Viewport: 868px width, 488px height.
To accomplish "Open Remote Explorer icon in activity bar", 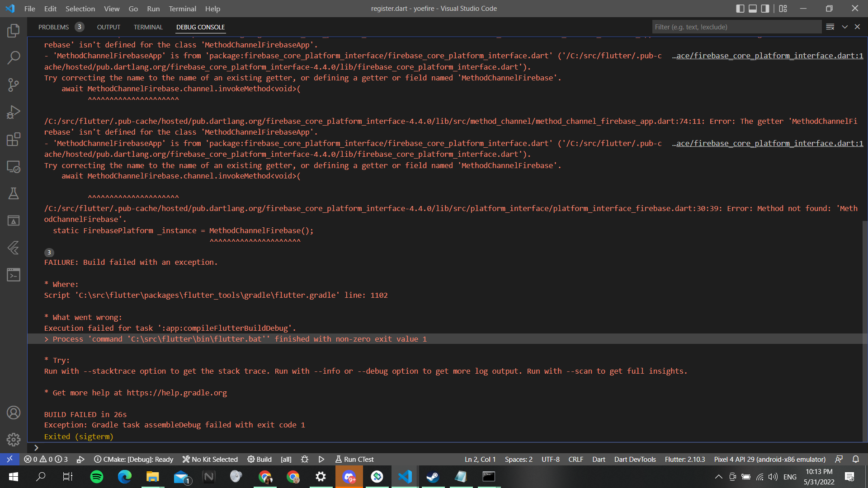I will click(14, 167).
